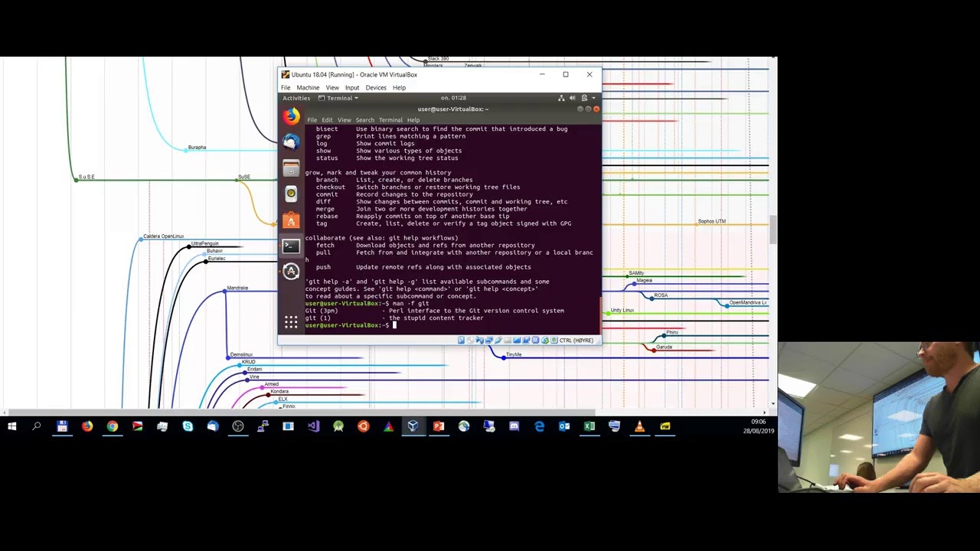Click Ubuntu network status icon

click(561, 98)
